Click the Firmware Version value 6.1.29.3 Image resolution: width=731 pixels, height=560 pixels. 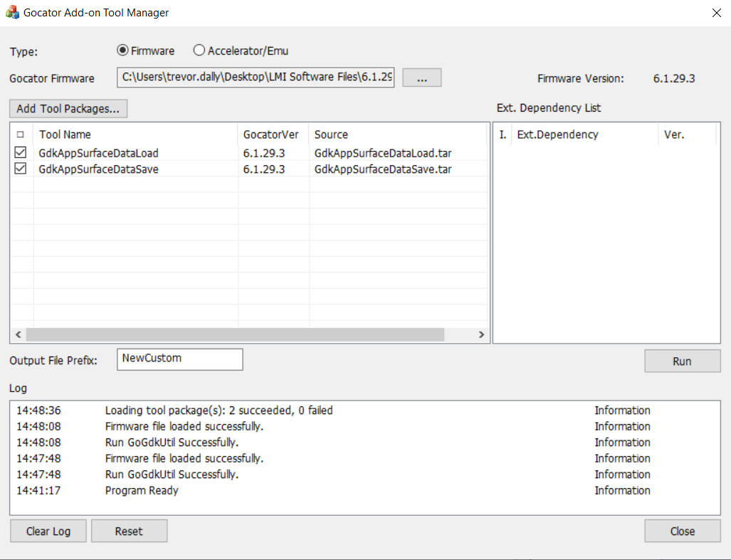click(673, 78)
